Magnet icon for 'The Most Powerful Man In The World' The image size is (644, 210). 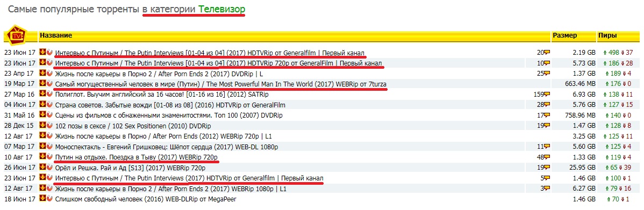(49, 84)
